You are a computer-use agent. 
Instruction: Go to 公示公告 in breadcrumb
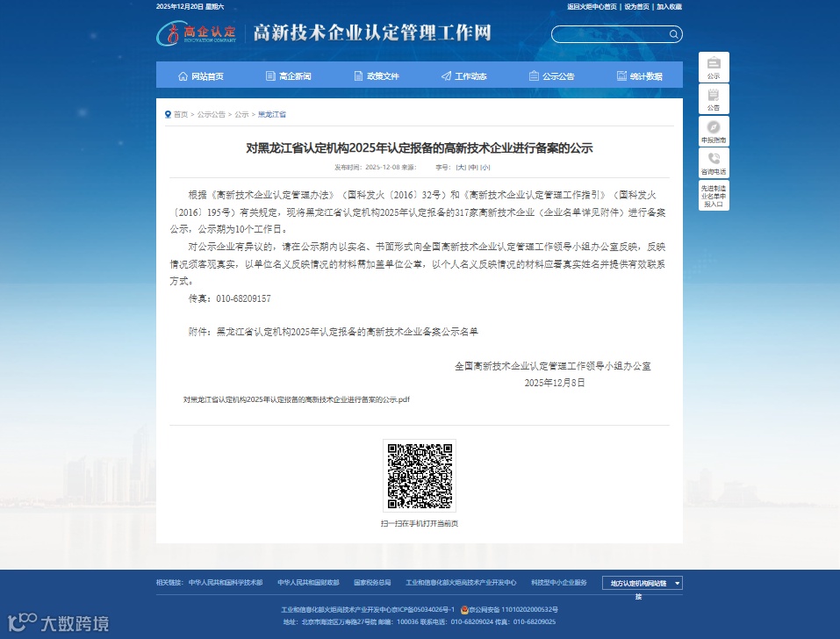click(211, 114)
